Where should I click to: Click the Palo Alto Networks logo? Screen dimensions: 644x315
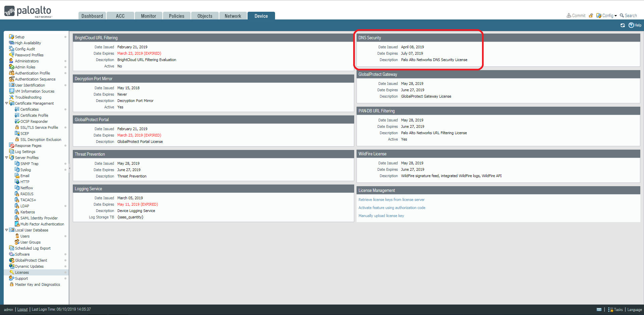28,11
